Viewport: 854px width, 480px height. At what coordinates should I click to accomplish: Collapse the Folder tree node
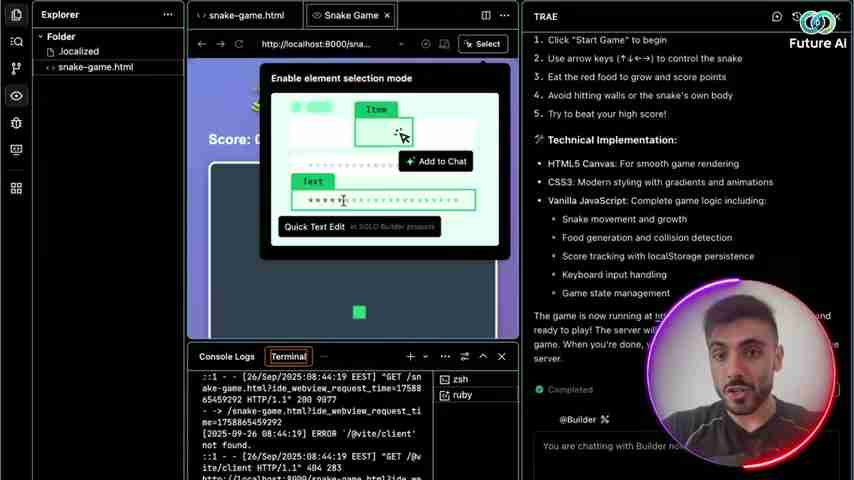tap(40, 37)
